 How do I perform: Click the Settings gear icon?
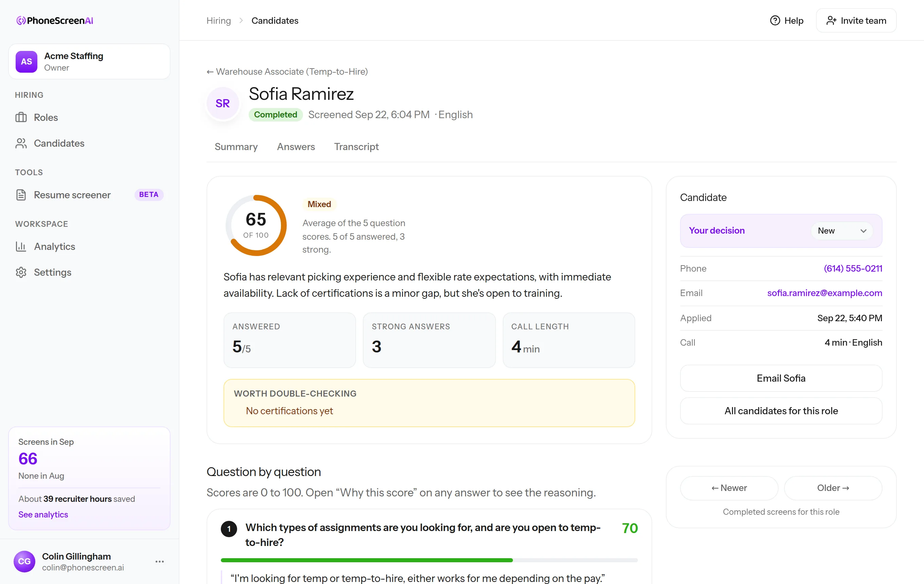coord(21,272)
